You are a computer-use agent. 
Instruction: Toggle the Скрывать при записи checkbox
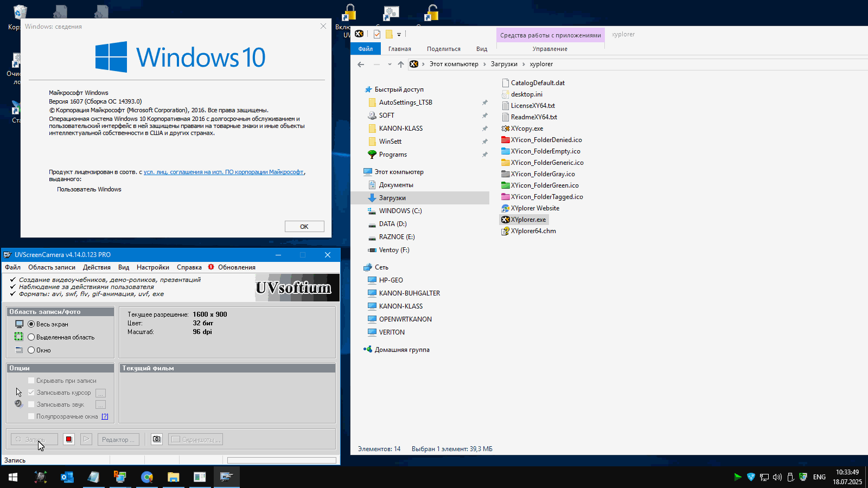coord(31,381)
